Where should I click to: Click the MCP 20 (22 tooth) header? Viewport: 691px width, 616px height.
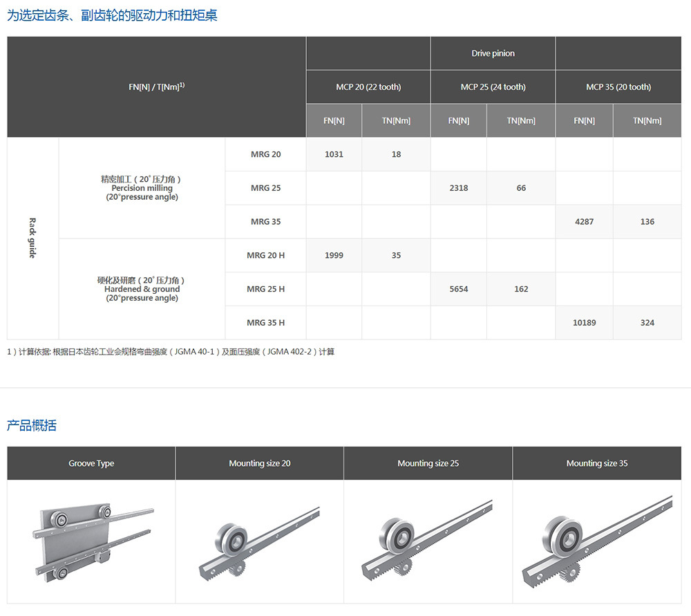click(x=368, y=87)
